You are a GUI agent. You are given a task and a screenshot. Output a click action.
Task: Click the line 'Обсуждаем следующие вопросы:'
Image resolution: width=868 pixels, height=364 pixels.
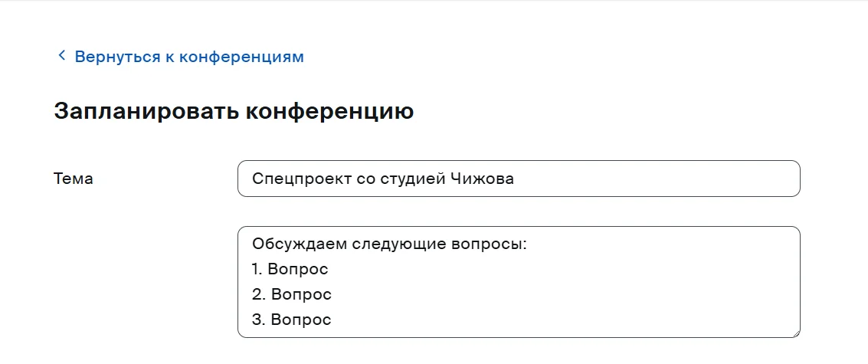(x=389, y=245)
